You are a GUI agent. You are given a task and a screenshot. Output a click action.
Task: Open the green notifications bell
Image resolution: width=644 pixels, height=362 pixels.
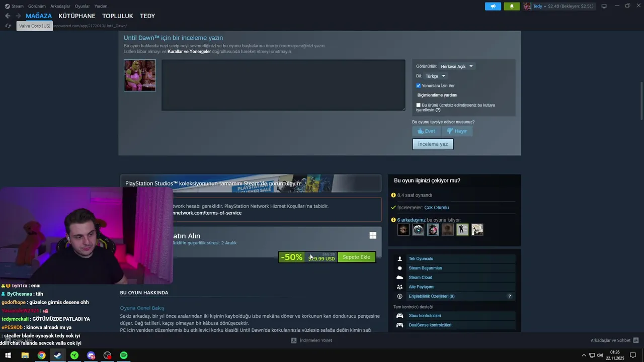pos(512,6)
